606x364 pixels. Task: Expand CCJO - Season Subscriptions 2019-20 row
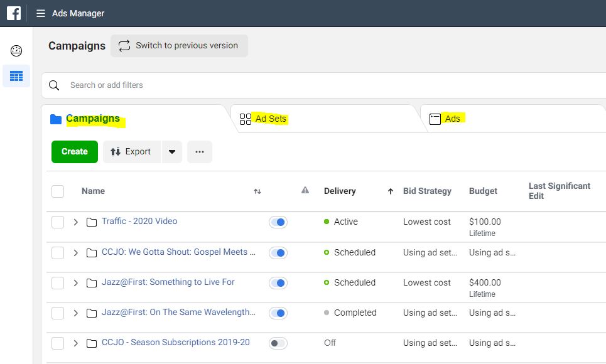point(76,343)
